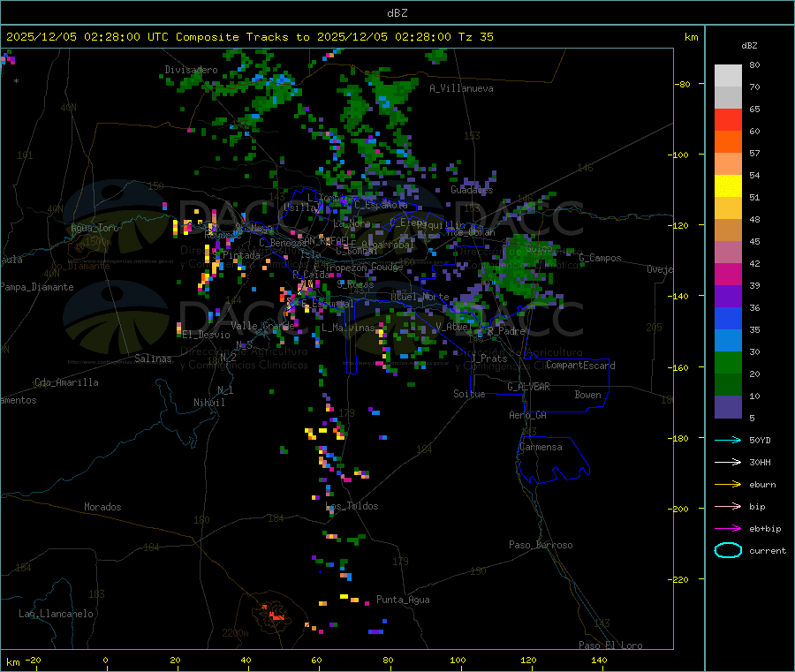Click the El_Desvio map label
This screenshot has height=672, width=795.
[207, 335]
